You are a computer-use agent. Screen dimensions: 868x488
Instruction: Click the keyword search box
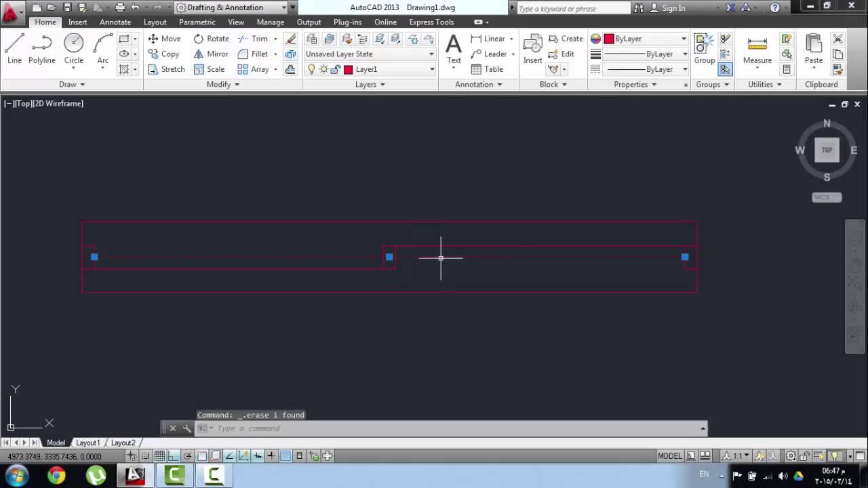[573, 8]
